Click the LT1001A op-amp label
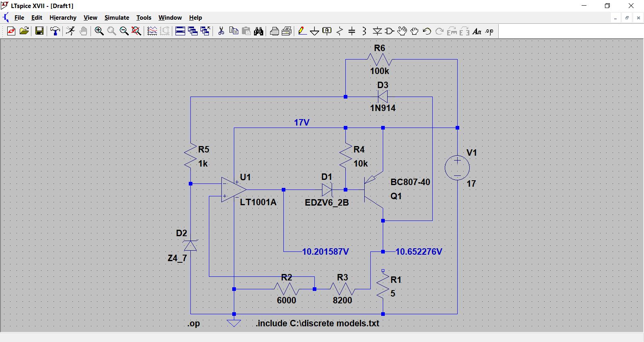 click(x=258, y=202)
